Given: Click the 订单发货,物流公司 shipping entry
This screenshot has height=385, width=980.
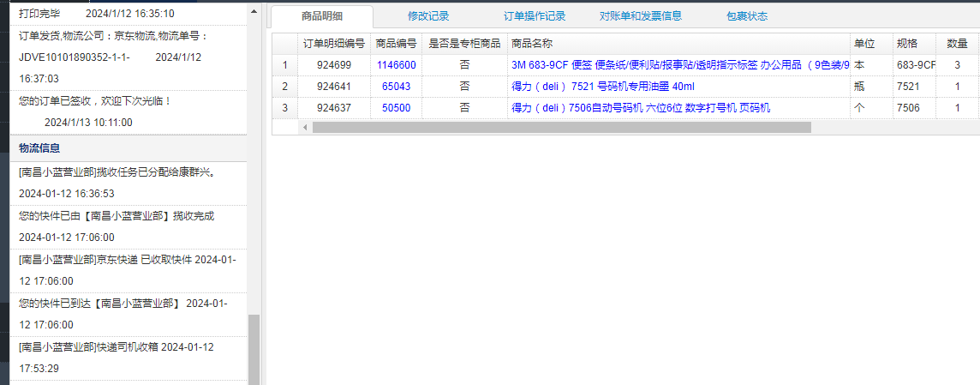Looking at the screenshot, I should click(128, 57).
